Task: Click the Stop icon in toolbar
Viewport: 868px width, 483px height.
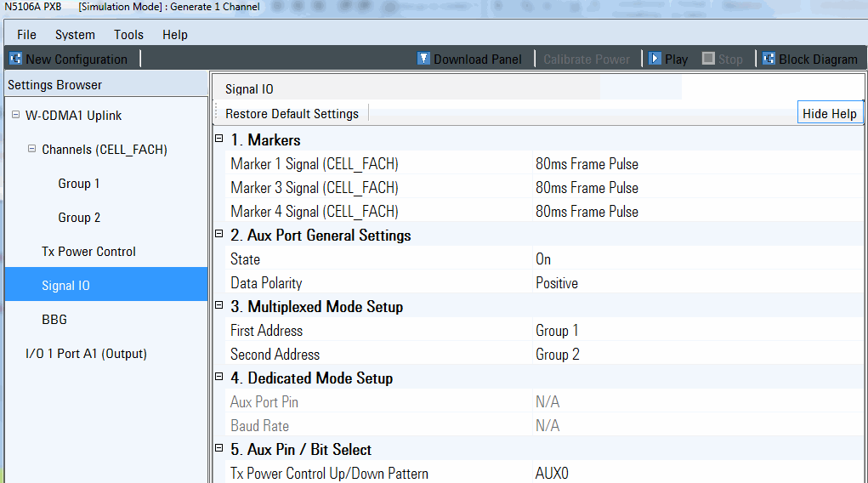Action: [x=708, y=59]
